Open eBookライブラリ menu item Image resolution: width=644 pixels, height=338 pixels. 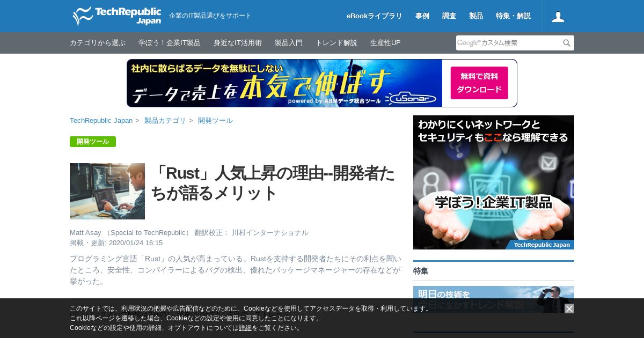[374, 16]
